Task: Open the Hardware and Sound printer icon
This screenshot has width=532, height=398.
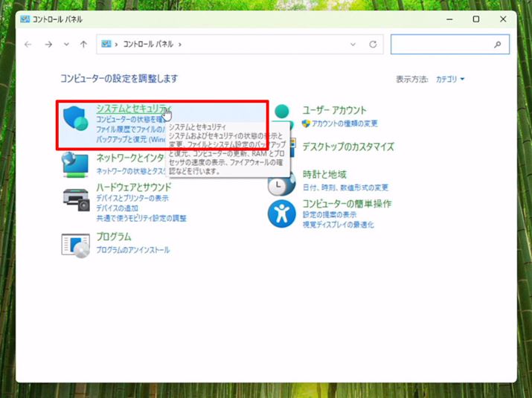Action: (x=77, y=200)
